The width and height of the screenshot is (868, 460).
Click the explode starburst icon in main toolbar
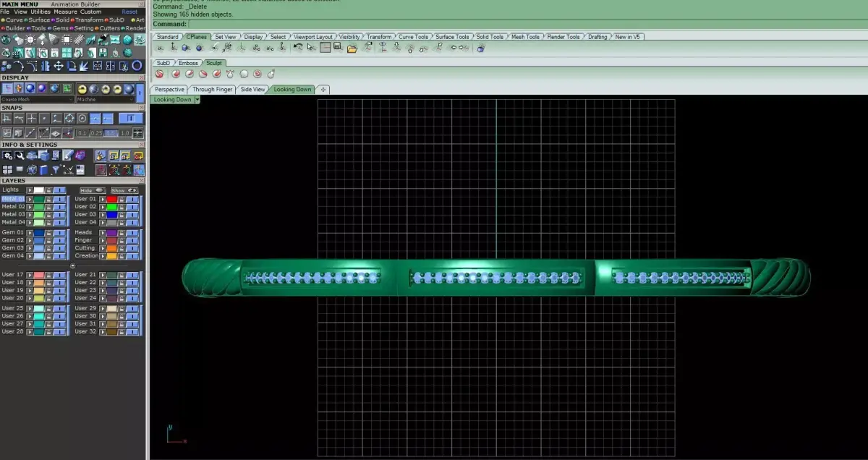click(x=84, y=66)
